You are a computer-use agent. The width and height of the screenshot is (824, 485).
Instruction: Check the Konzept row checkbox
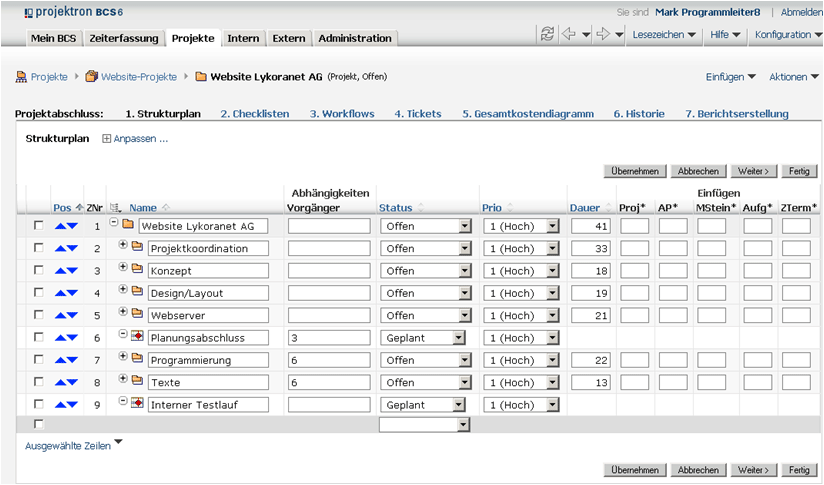tap(38, 270)
